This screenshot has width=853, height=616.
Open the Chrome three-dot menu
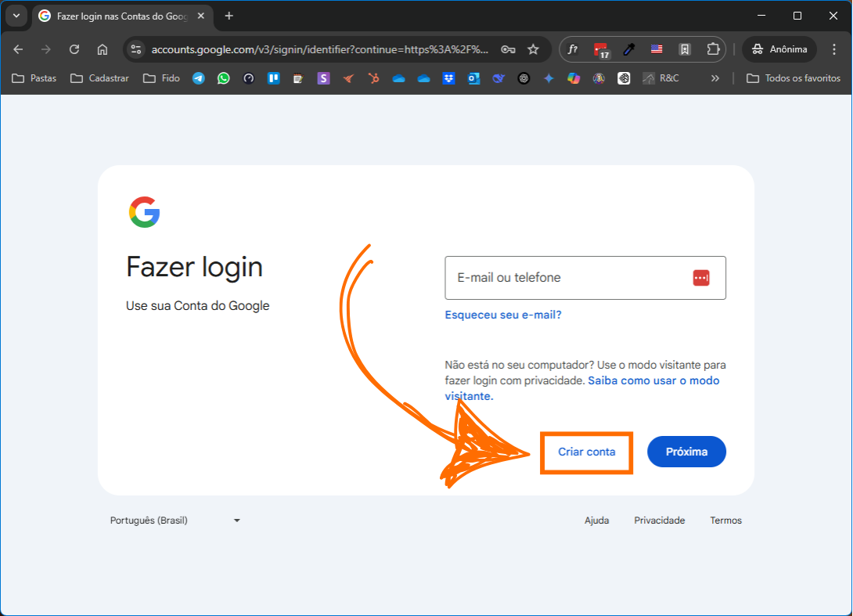[x=833, y=49]
